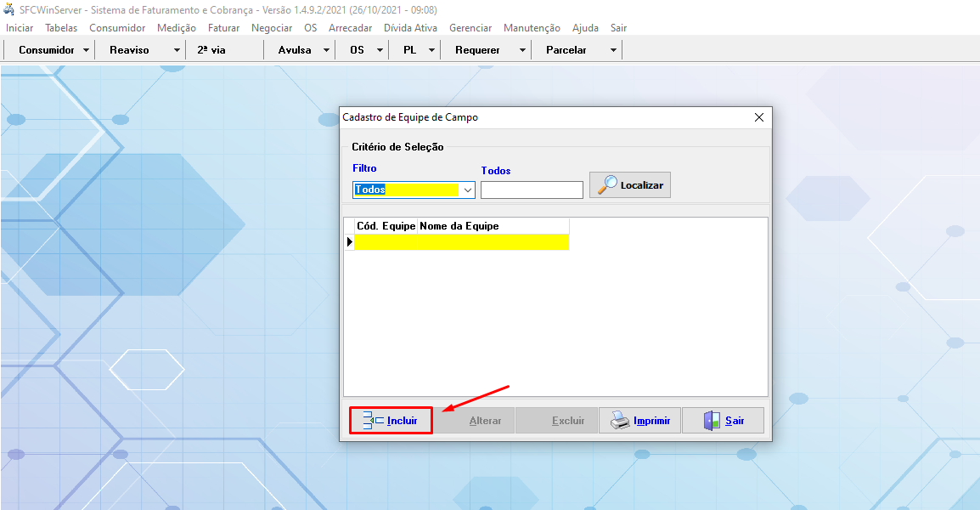The image size is (980, 510).
Task: Open the Manutenção menu
Action: click(x=532, y=28)
